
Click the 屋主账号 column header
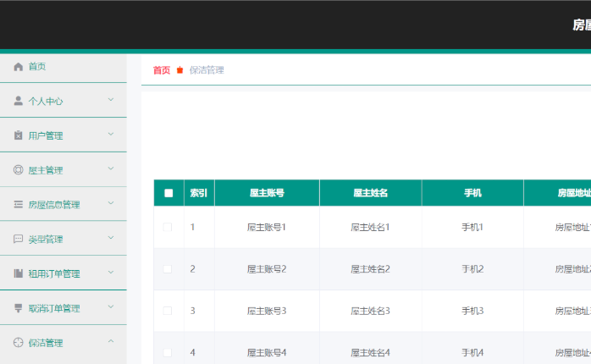pyautogui.click(x=267, y=193)
